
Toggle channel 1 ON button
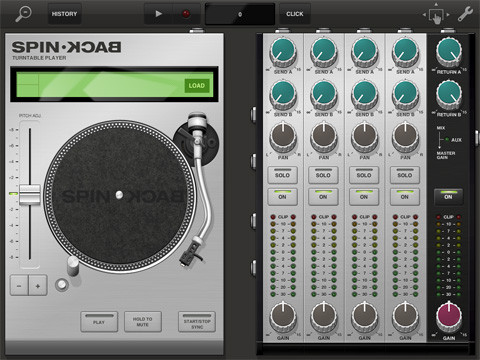(x=282, y=197)
